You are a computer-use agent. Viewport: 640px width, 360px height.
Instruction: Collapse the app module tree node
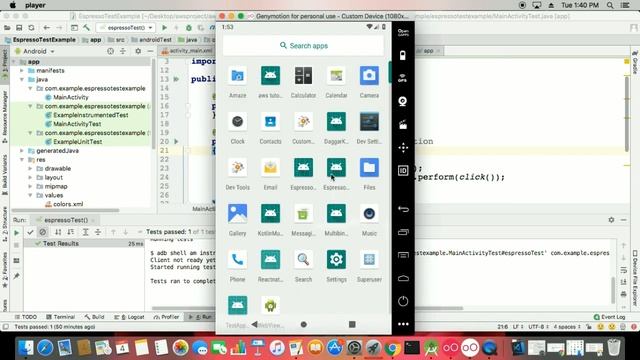[x=14, y=62]
